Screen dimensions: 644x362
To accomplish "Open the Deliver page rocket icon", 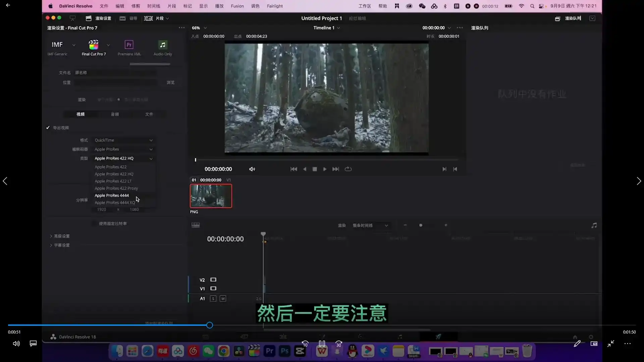I will click(x=438, y=337).
